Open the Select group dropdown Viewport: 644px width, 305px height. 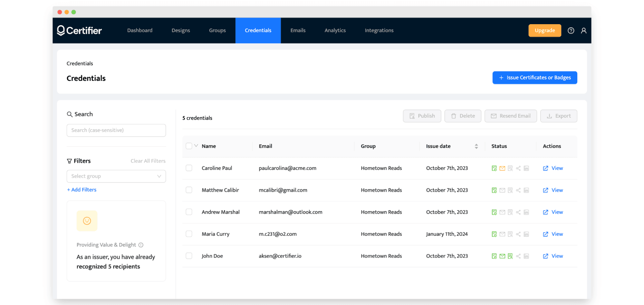pyautogui.click(x=116, y=176)
